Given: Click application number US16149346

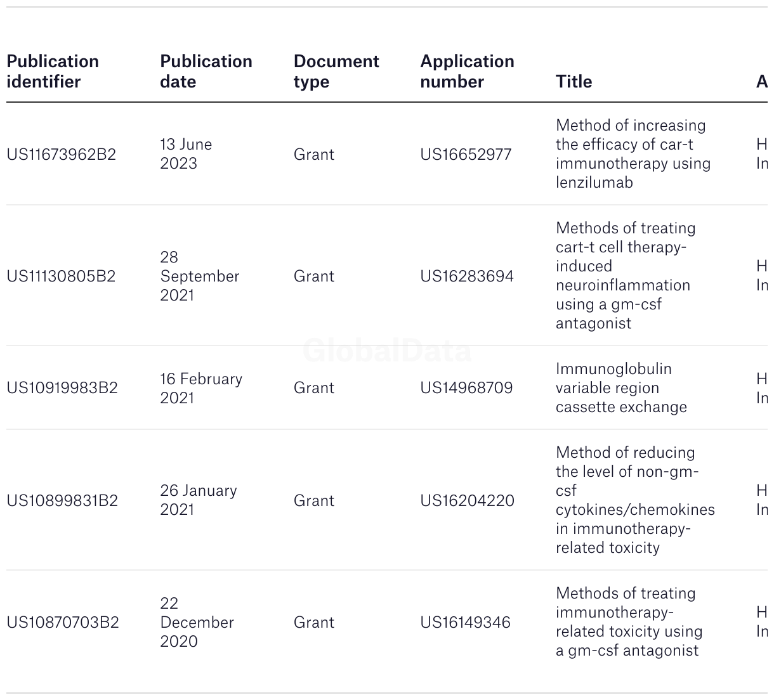Looking at the screenshot, I should pos(465,623).
